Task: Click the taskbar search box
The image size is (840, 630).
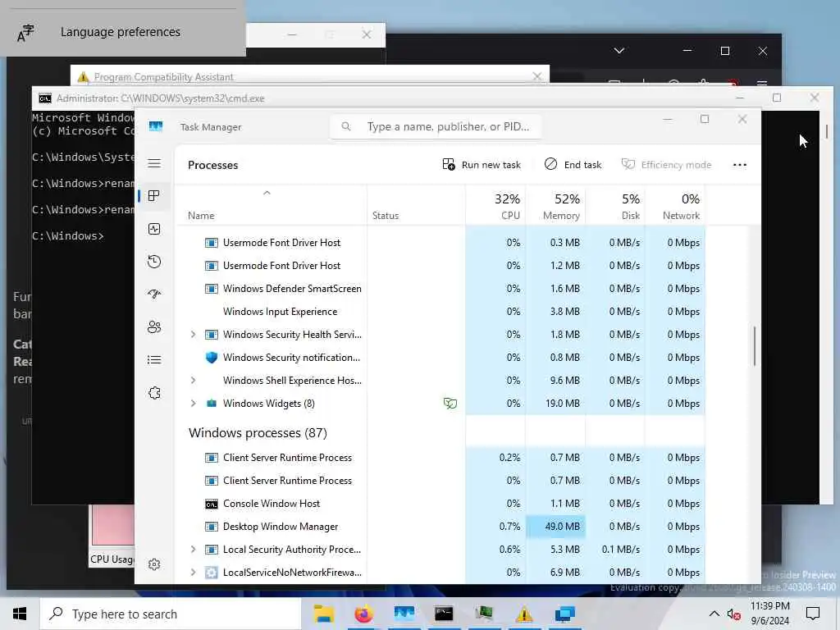Action: coord(171,614)
